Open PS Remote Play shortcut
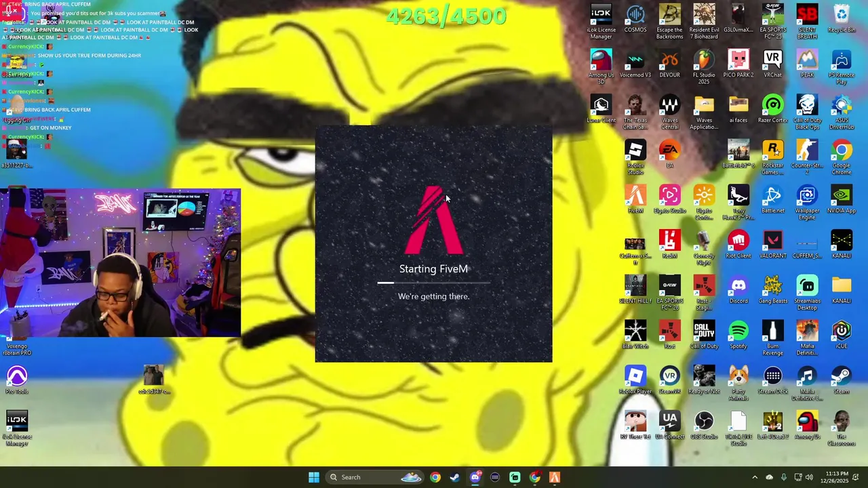The image size is (868, 488). coord(842,67)
